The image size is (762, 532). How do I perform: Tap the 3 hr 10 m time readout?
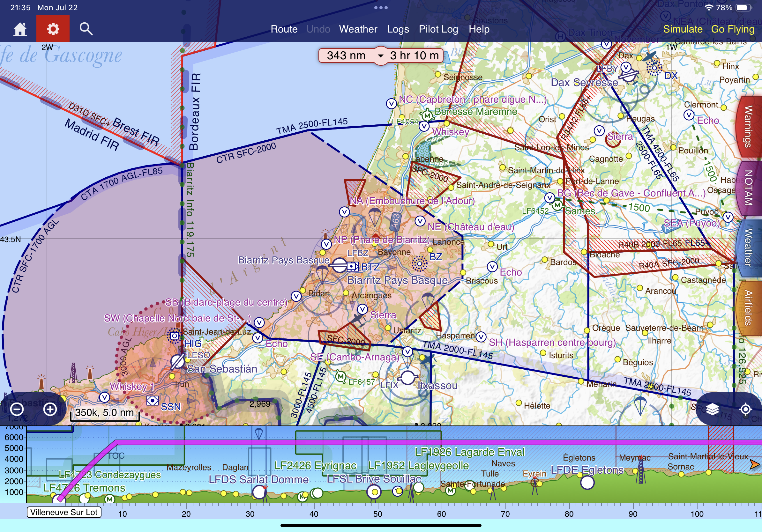[x=414, y=56]
